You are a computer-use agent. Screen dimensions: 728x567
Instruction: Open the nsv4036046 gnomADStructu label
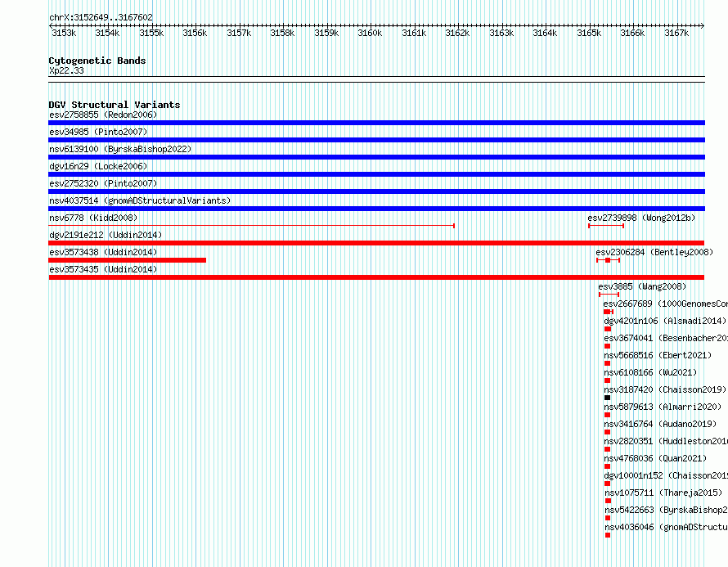pyautogui.click(x=667, y=527)
